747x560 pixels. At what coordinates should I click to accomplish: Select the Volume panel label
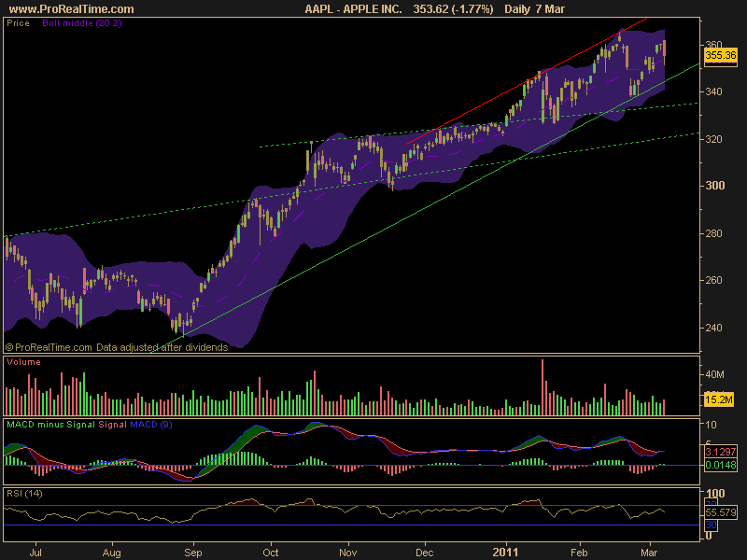pos(24,362)
